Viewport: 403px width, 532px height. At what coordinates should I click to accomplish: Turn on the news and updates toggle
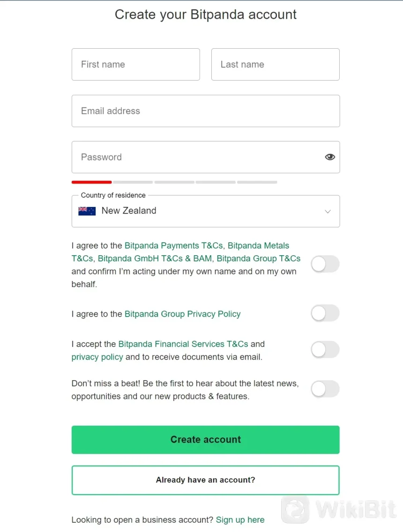tap(325, 389)
